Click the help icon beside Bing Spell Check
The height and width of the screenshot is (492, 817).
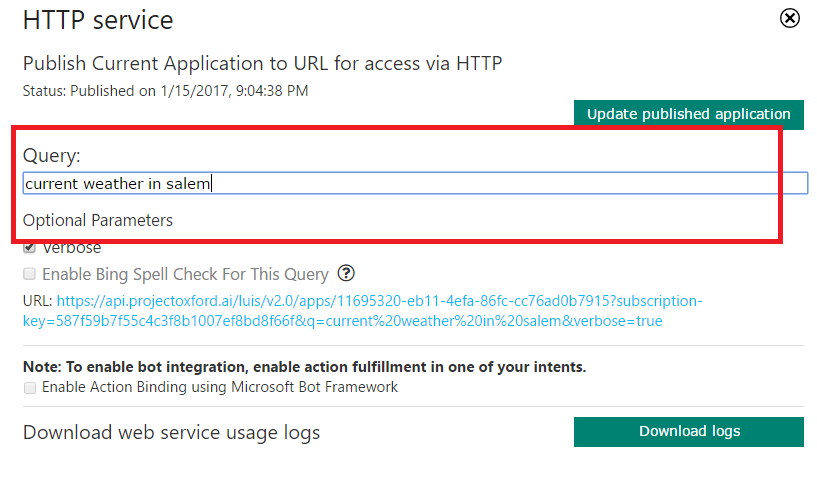[346, 273]
